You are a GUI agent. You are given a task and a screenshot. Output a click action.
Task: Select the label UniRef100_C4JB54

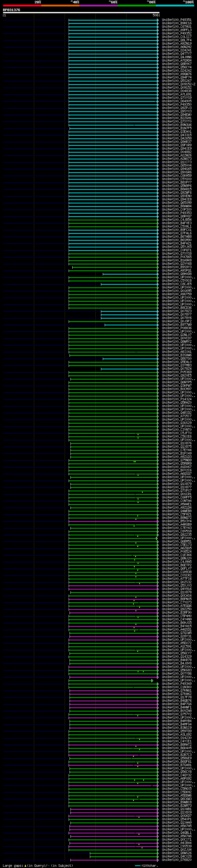[x=176, y=219]
